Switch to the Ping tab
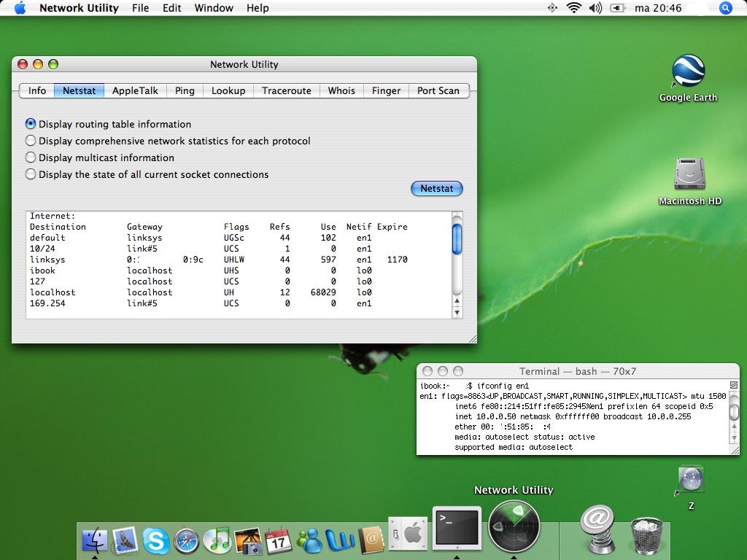The height and width of the screenshot is (560, 747). [185, 90]
